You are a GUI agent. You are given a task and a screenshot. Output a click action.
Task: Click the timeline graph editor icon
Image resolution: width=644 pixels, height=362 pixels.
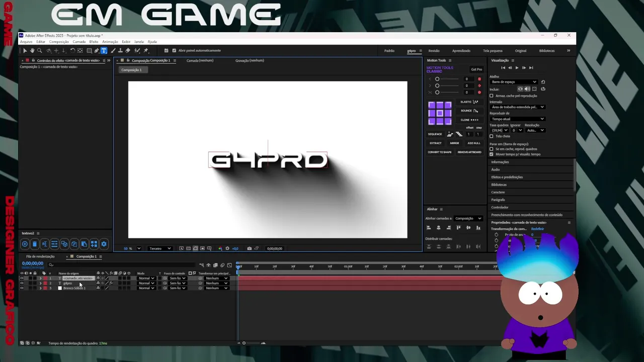229,265
